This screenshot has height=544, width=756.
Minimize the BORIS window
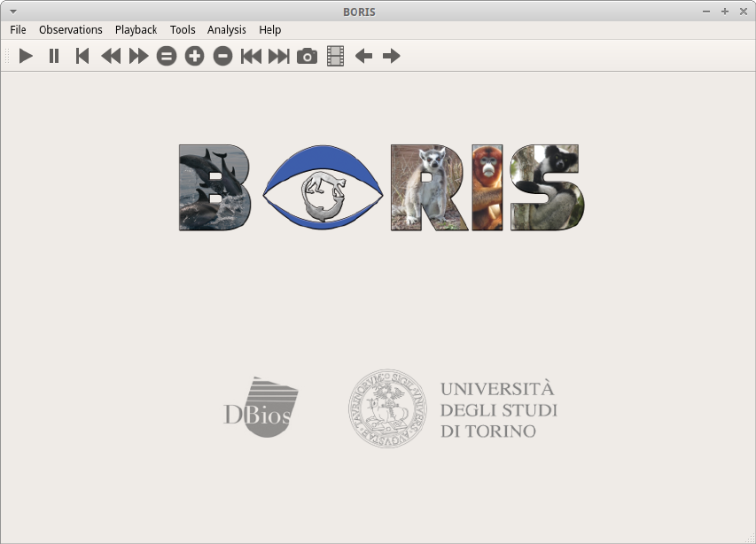click(x=706, y=12)
